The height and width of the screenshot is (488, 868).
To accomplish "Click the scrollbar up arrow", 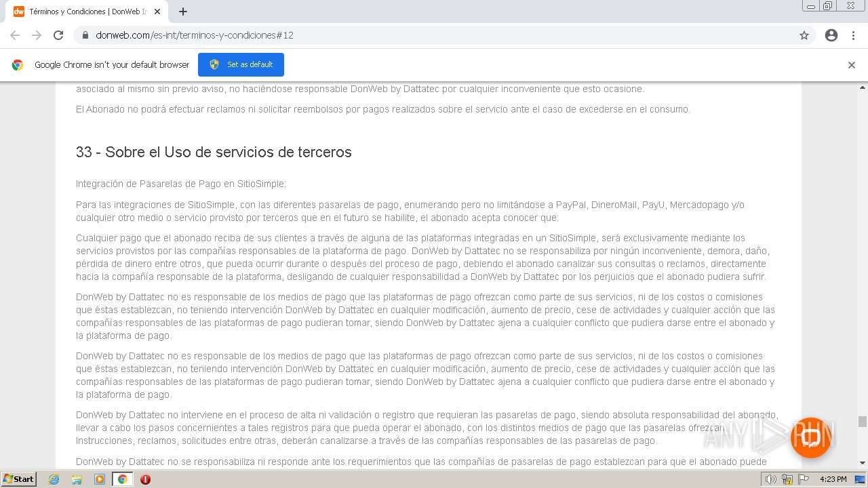I will point(863,88).
